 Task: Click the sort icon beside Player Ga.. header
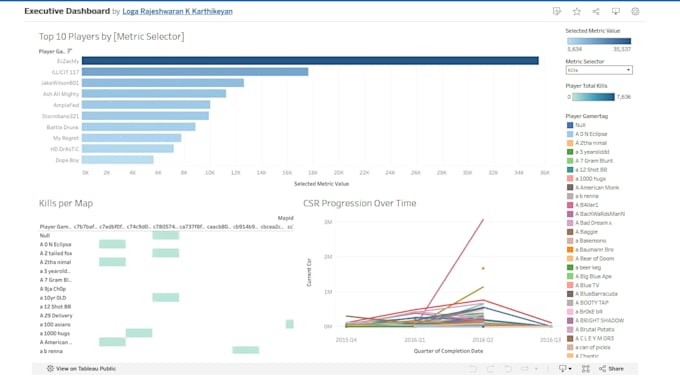(69, 51)
